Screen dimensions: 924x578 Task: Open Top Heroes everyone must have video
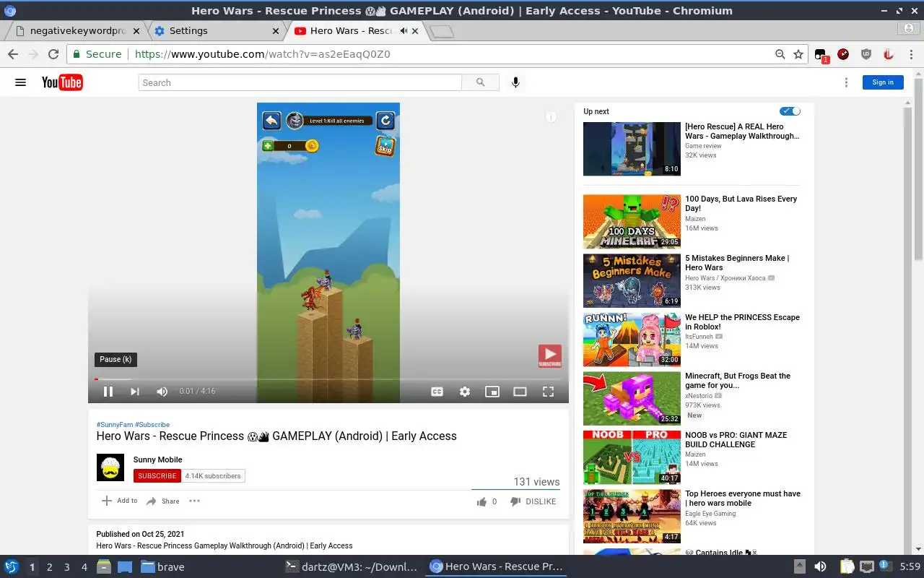tap(743, 499)
